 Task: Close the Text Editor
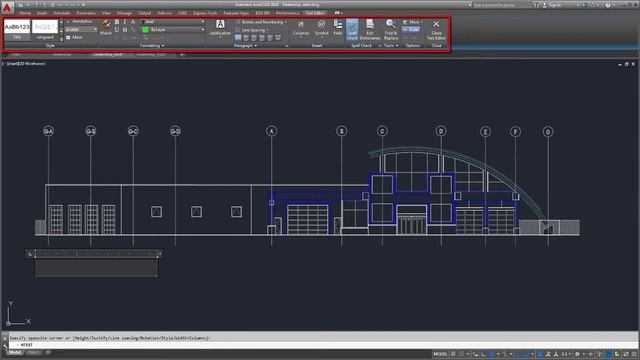coord(436,29)
